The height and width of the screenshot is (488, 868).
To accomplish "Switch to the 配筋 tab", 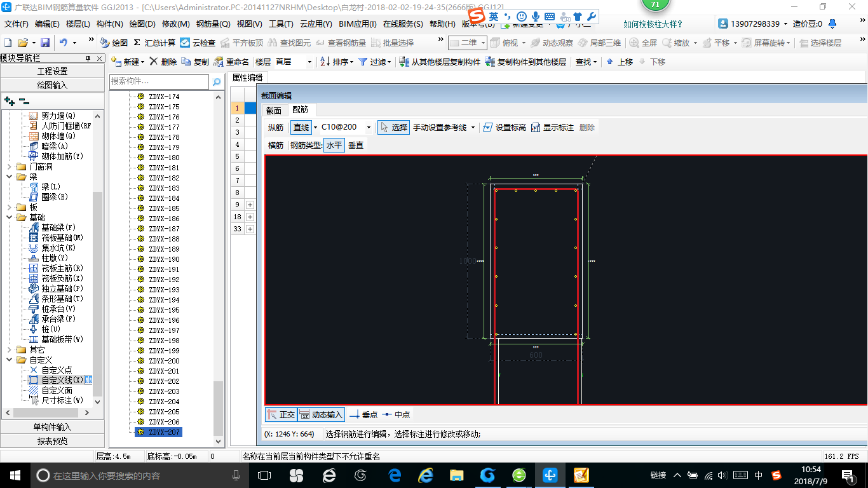I will point(300,111).
